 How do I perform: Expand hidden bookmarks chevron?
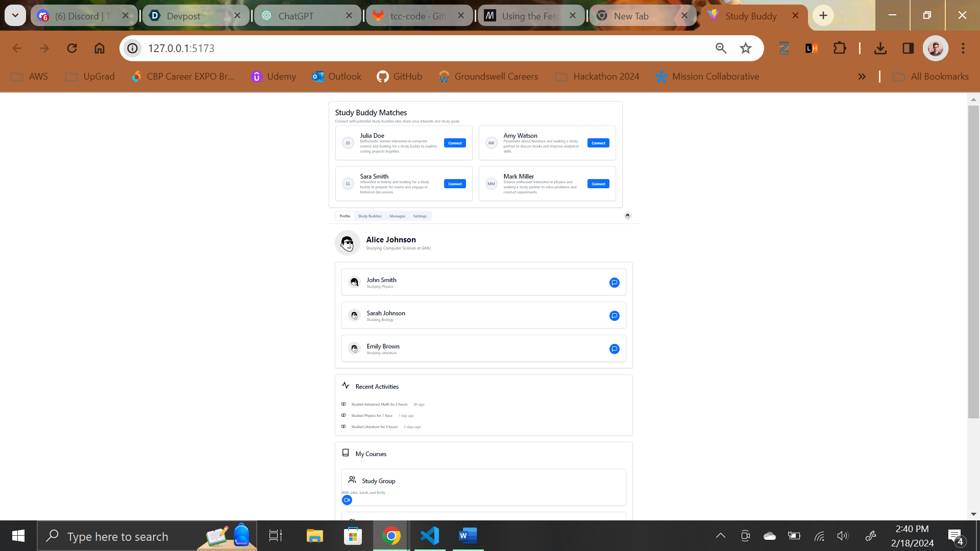(862, 77)
